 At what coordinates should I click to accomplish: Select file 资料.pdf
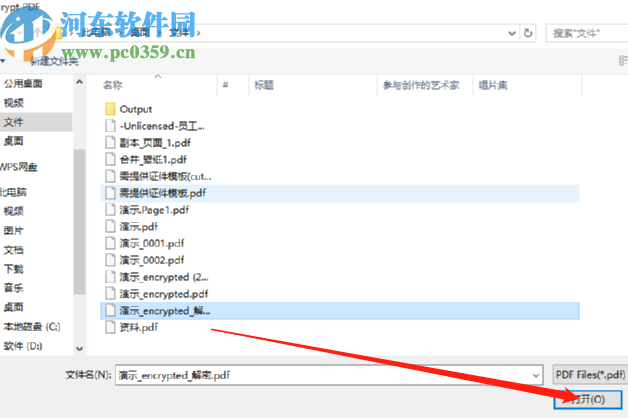coord(139,328)
